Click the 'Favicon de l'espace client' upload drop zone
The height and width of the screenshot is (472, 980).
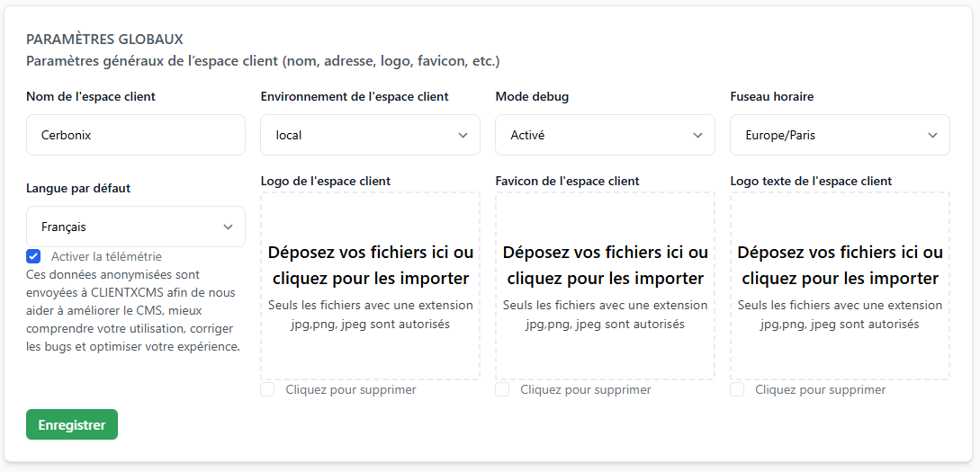point(605,286)
